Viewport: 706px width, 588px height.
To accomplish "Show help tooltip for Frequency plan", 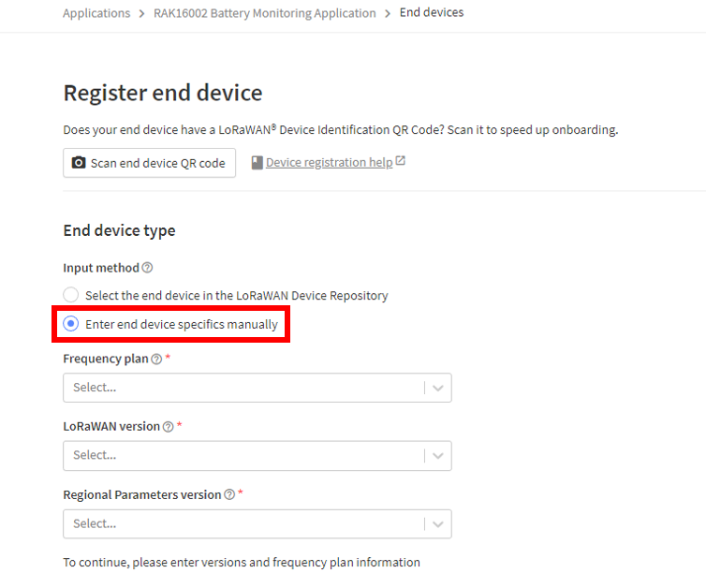I will (156, 360).
